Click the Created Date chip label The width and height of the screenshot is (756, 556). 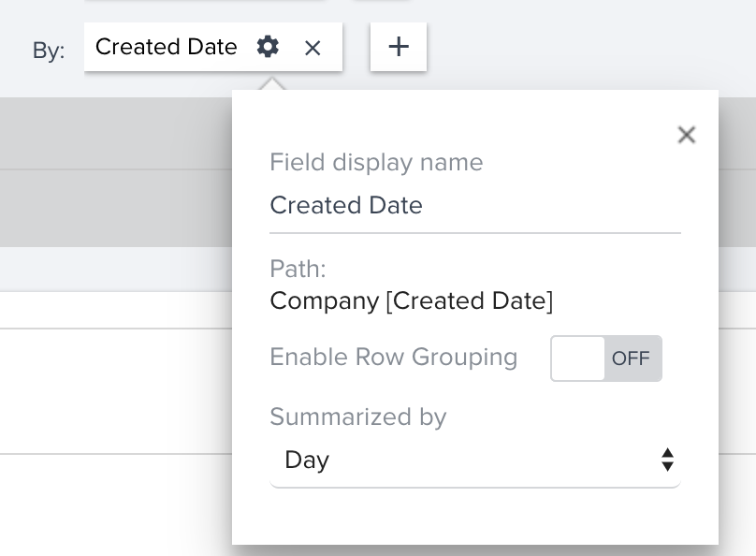coord(167,47)
